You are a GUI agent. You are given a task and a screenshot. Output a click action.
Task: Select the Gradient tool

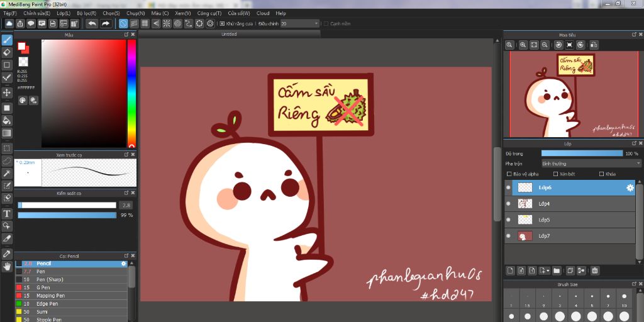click(7, 133)
